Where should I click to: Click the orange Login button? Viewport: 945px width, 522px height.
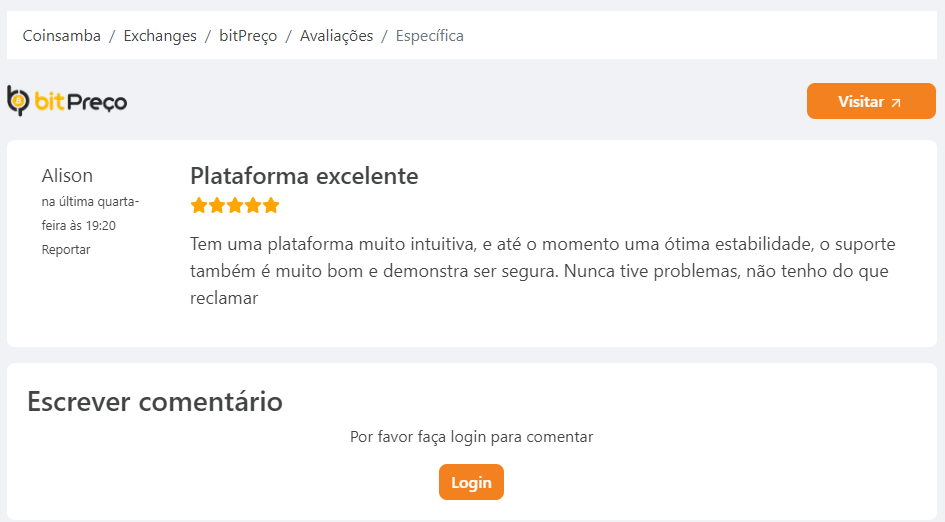tap(471, 482)
